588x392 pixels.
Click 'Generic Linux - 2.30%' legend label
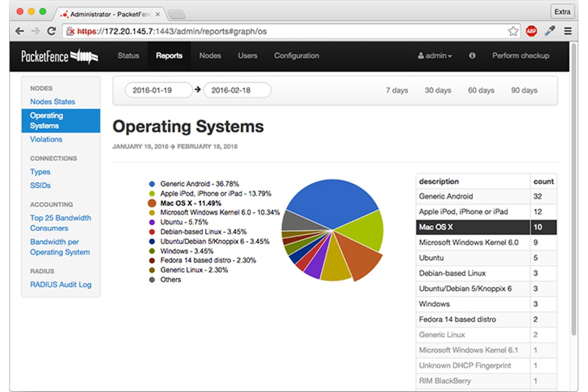pyautogui.click(x=194, y=270)
